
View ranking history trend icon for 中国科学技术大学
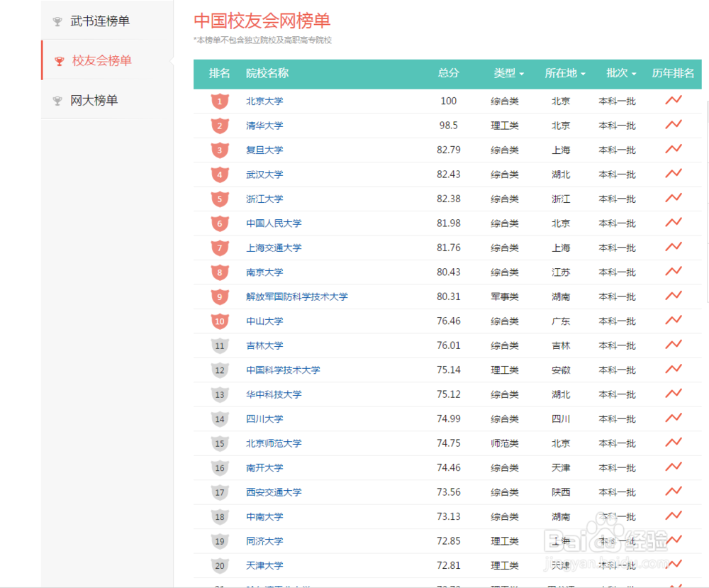[674, 369]
